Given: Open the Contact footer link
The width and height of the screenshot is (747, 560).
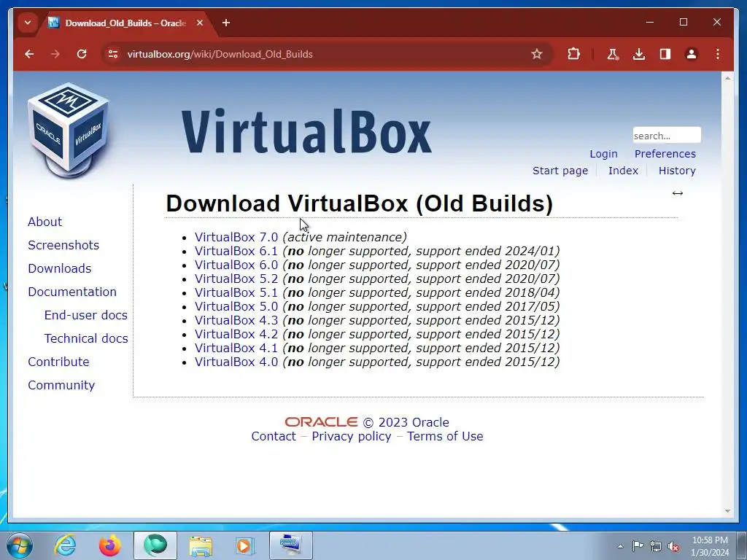Looking at the screenshot, I should (274, 436).
